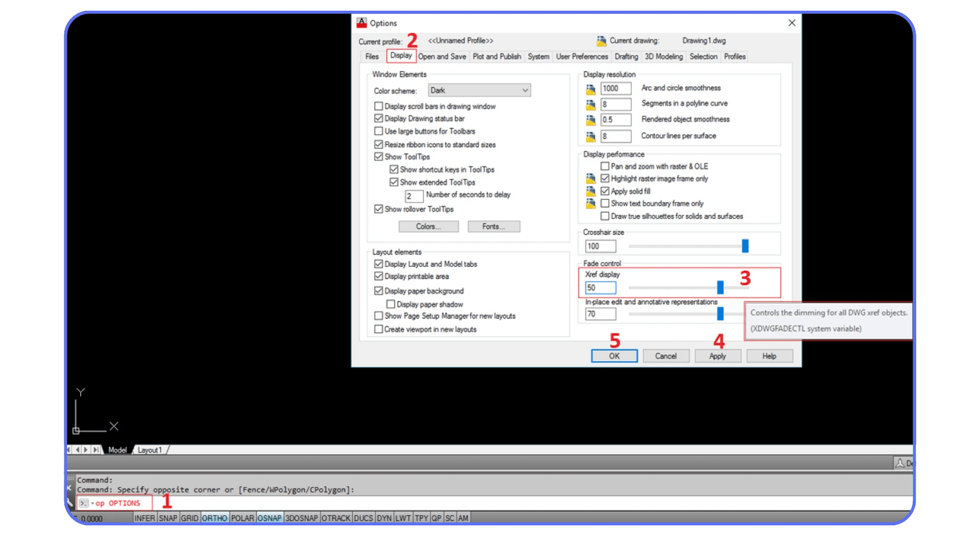Open the Profiles tab
This screenshot has height=536, width=980.
pyautogui.click(x=734, y=57)
